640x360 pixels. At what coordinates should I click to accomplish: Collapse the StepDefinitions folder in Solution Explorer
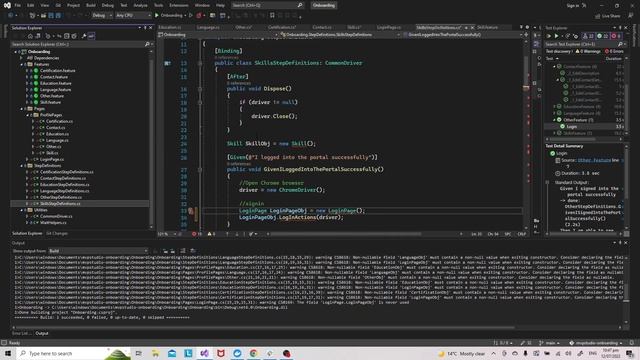point(22,166)
